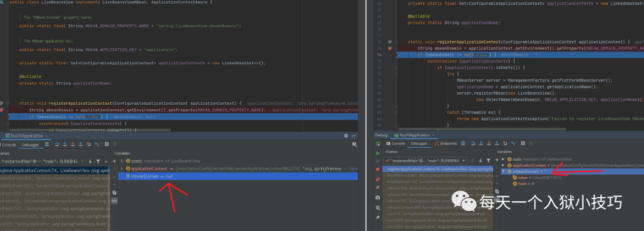This screenshot has height=231, width=644.
Task: Filter frames in the right Frames pane
Action: click(x=488, y=160)
